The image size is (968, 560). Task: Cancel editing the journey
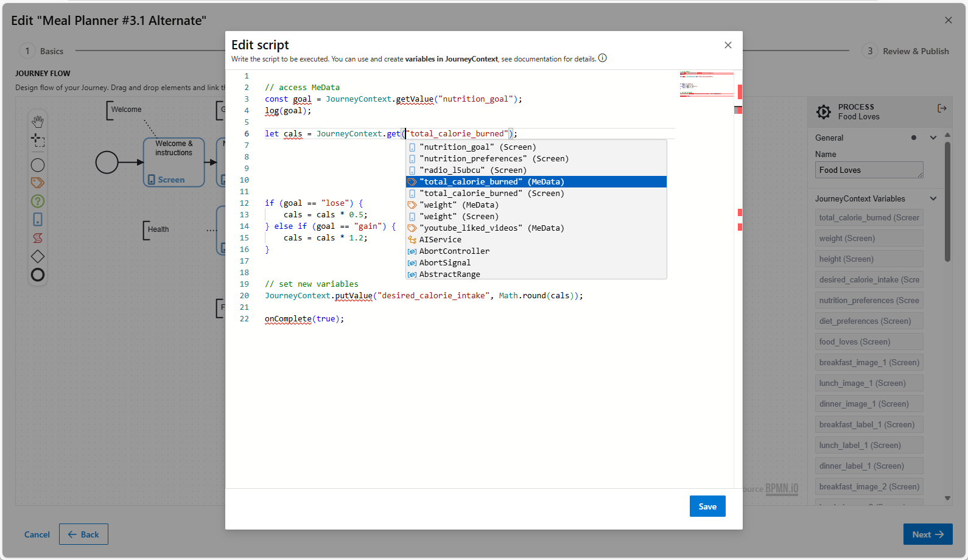click(37, 534)
